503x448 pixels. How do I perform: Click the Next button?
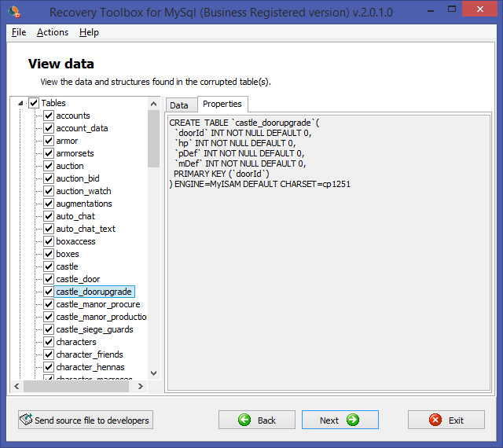340,420
